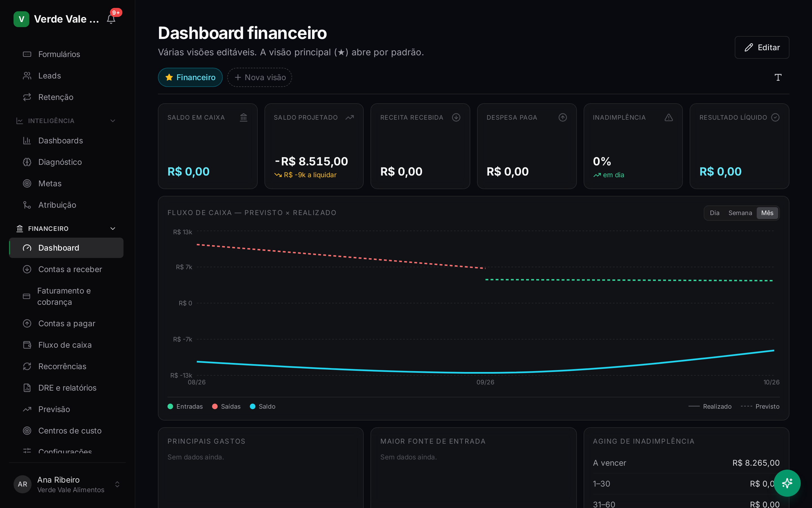
Task: Click the upload arrow icon on Despesa Paga
Action: point(563,117)
